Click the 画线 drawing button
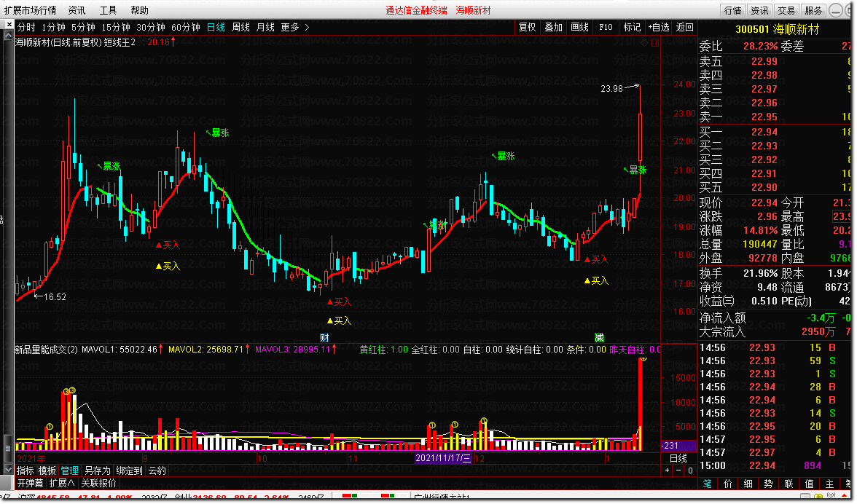Viewport: 857px width, 504px height. pos(579,27)
